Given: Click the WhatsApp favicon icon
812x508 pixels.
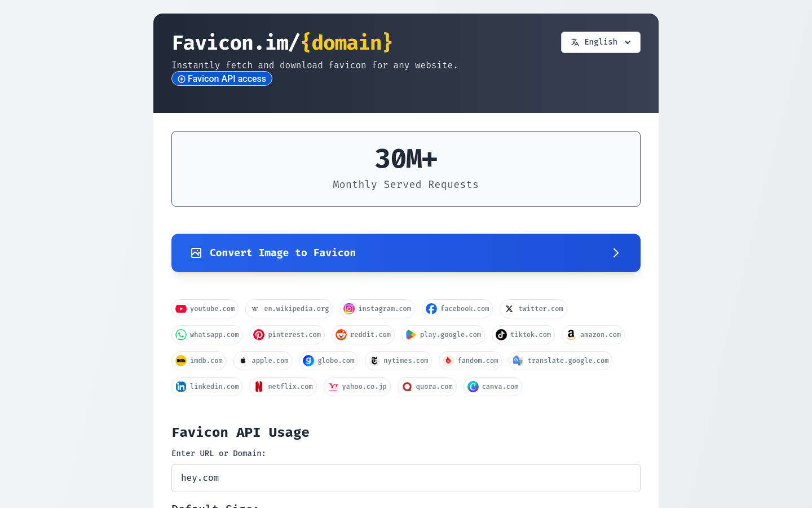Looking at the screenshot, I should tap(181, 335).
